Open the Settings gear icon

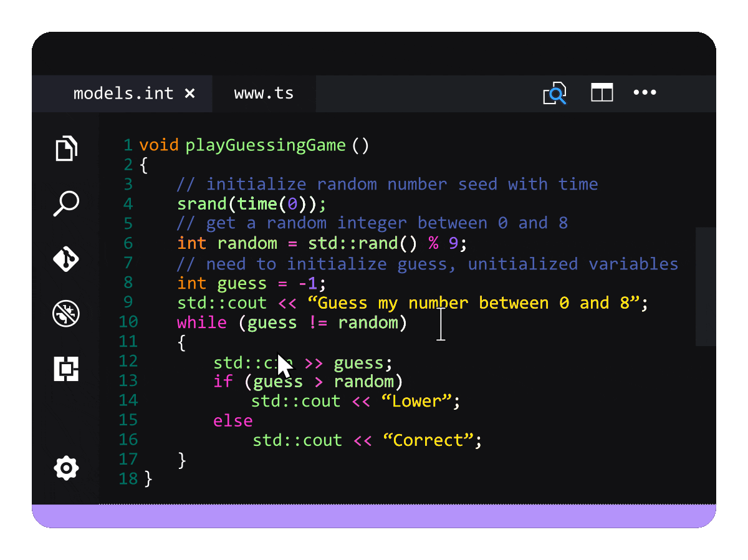point(66,468)
